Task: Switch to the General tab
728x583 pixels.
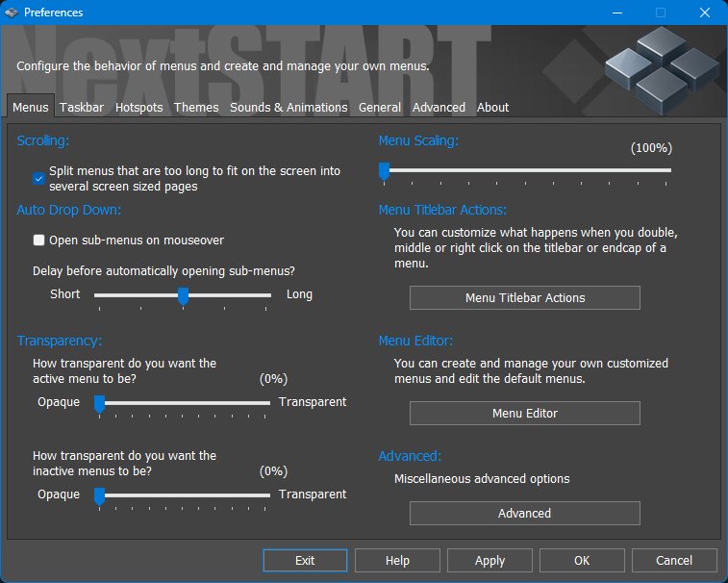Action: click(x=379, y=108)
